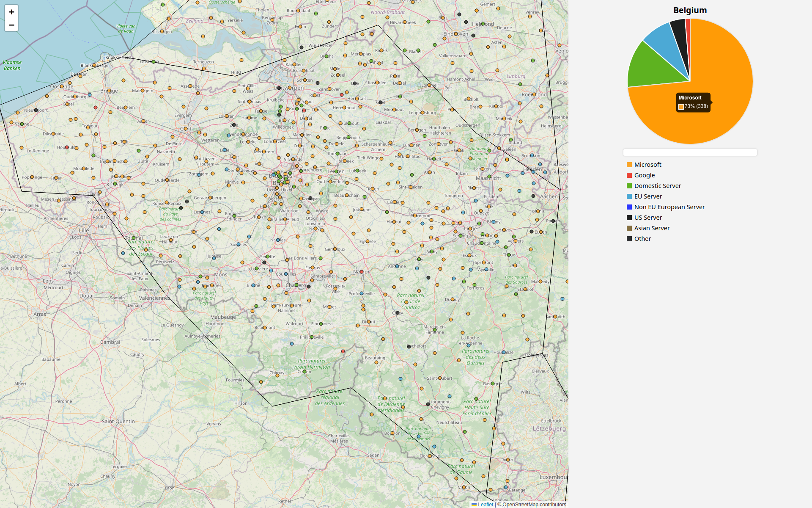Click Asian Server legend square
The width and height of the screenshot is (812, 508).
[x=629, y=228]
